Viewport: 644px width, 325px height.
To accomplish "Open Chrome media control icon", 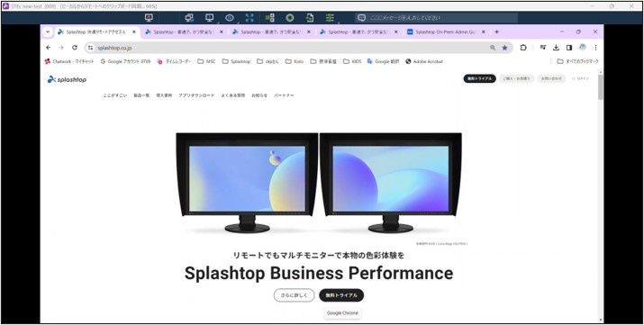I will (x=543, y=48).
